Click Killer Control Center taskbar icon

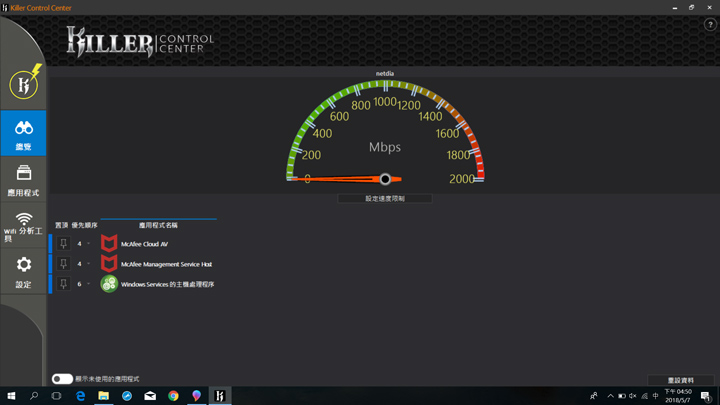pos(220,396)
